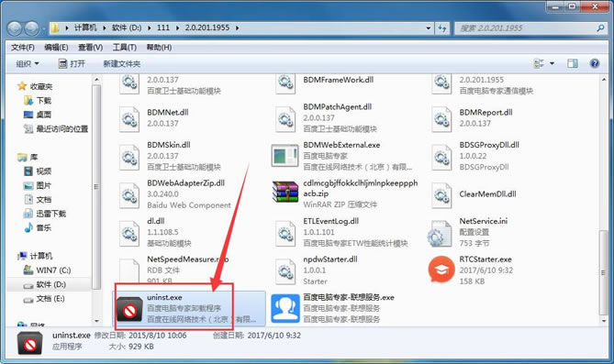This screenshot has height=364, width=614.
Task: Open the 组织 dropdown menu
Action: click(28, 63)
